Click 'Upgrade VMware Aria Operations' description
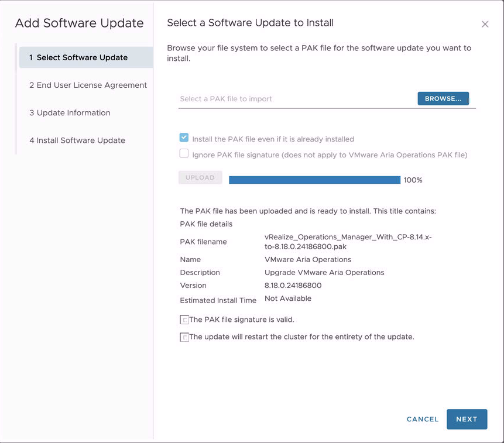The width and height of the screenshot is (504, 443). click(324, 273)
